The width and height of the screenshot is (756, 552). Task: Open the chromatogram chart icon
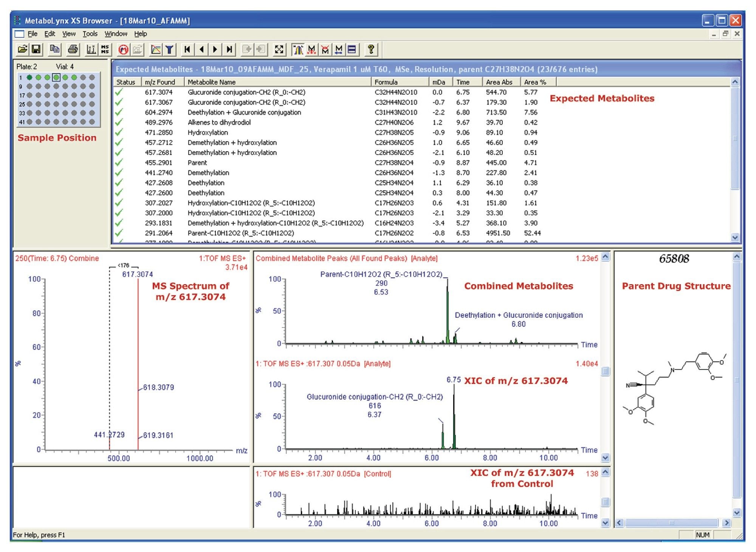[155, 49]
